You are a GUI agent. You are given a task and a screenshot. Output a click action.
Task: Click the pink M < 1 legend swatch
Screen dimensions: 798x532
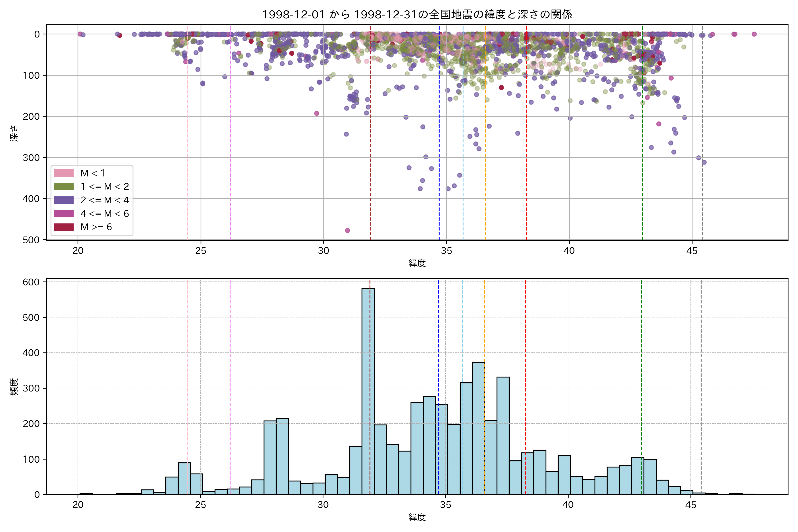64,173
